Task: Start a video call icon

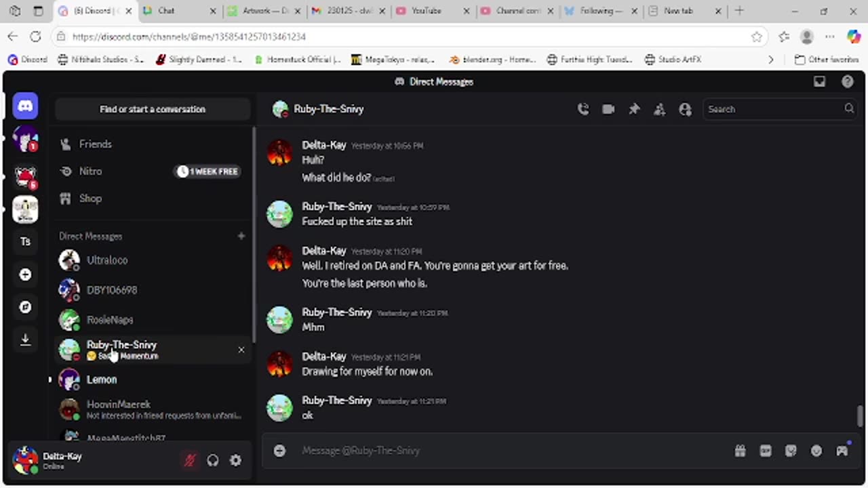Action: point(608,109)
